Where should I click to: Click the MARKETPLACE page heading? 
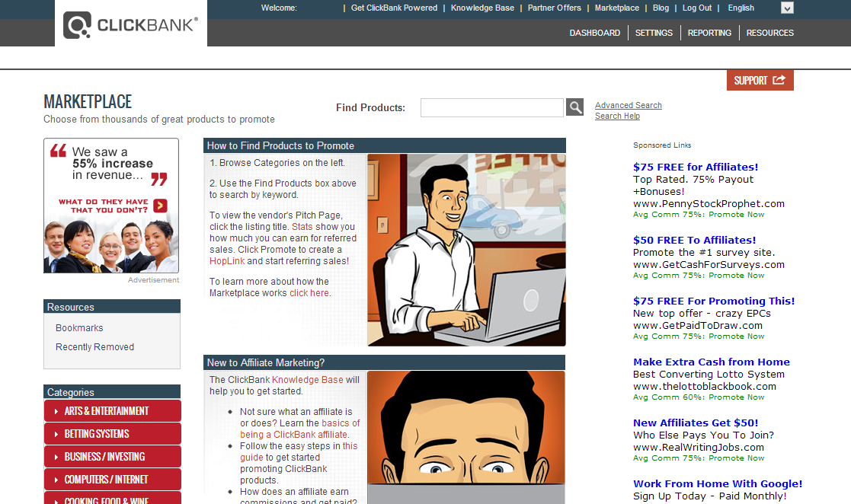(88, 101)
